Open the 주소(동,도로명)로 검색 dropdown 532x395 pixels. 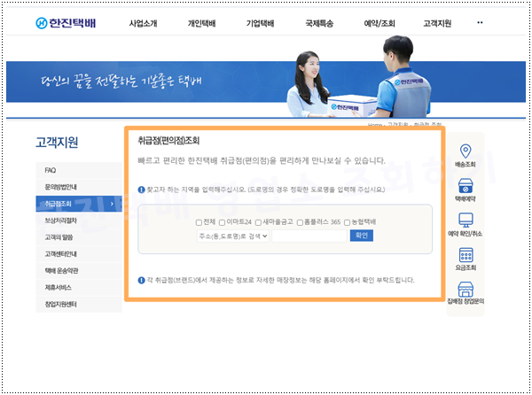(x=233, y=236)
